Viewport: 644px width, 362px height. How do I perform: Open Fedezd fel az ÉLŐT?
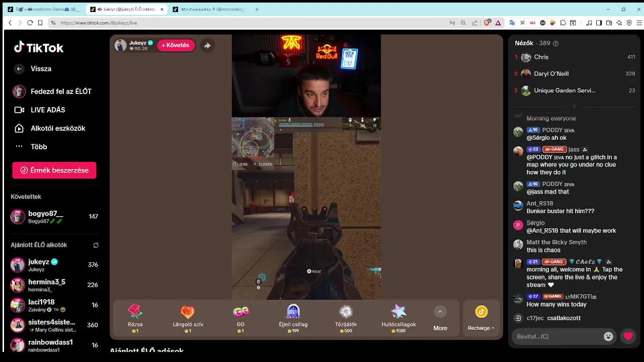(52, 92)
